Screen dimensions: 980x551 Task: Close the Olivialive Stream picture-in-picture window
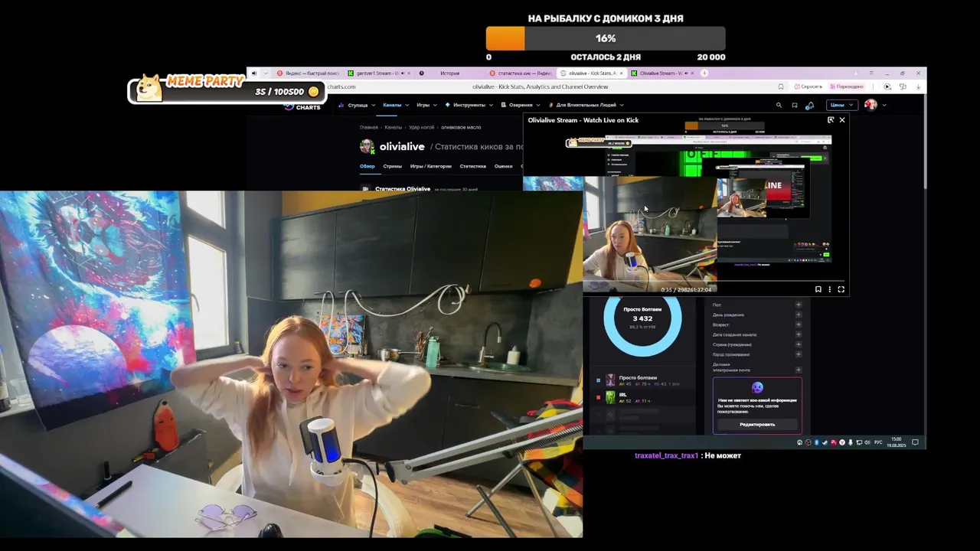pyautogui.click(x=842, y=120)
